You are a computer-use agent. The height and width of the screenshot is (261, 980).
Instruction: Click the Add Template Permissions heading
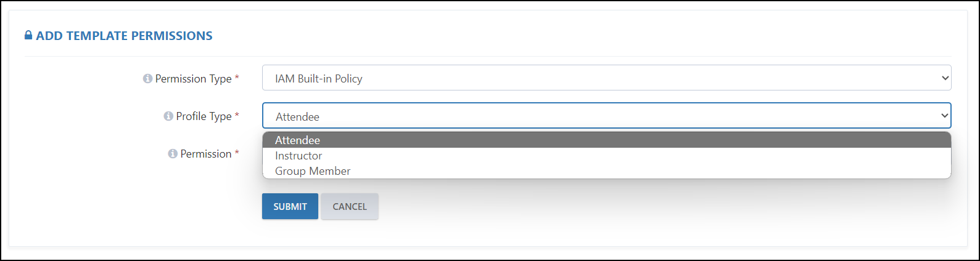pos(124,36)
